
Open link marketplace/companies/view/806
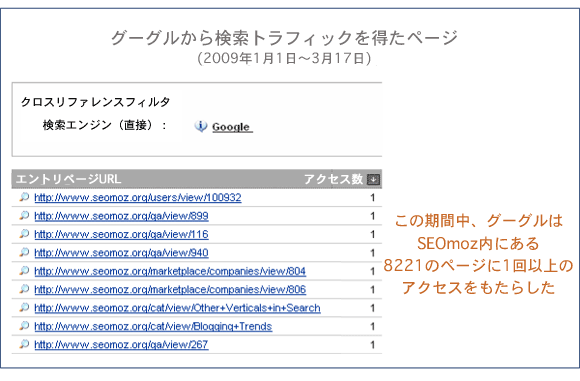[170, 290]
